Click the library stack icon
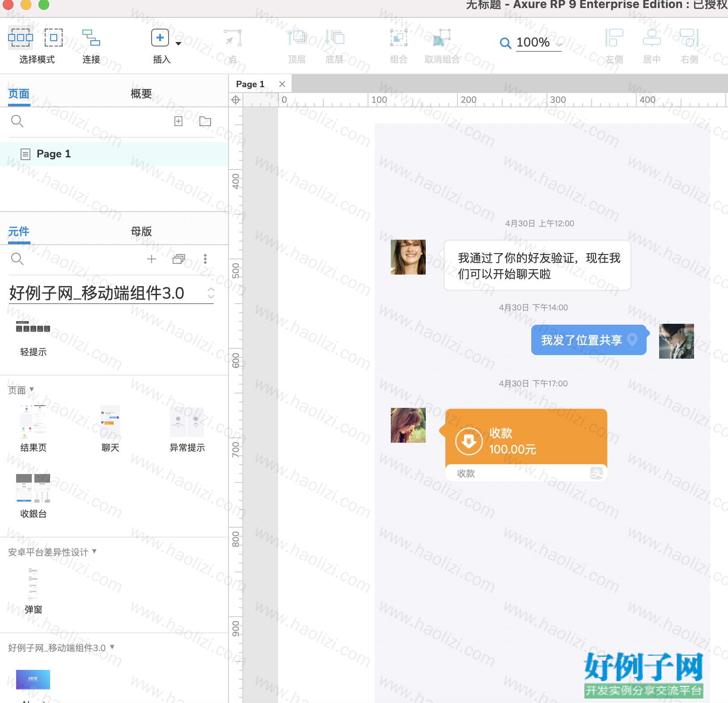This screenshot has width=728, height=703. point(179,259)
